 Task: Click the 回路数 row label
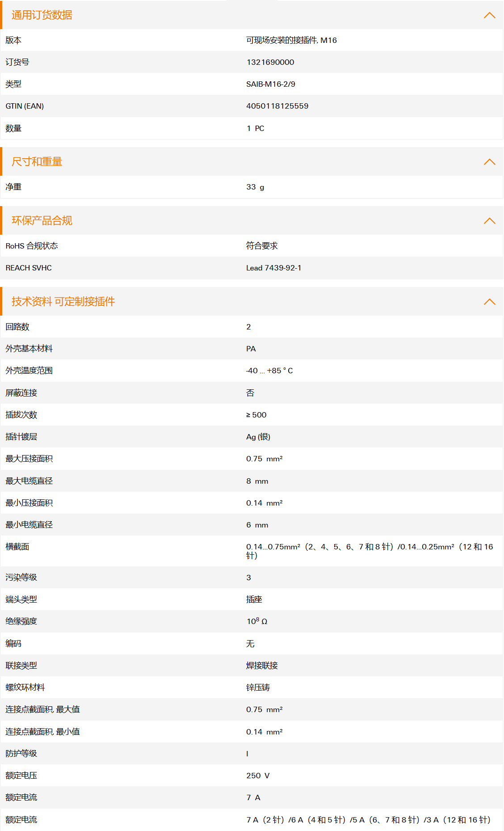coord(17,327)
